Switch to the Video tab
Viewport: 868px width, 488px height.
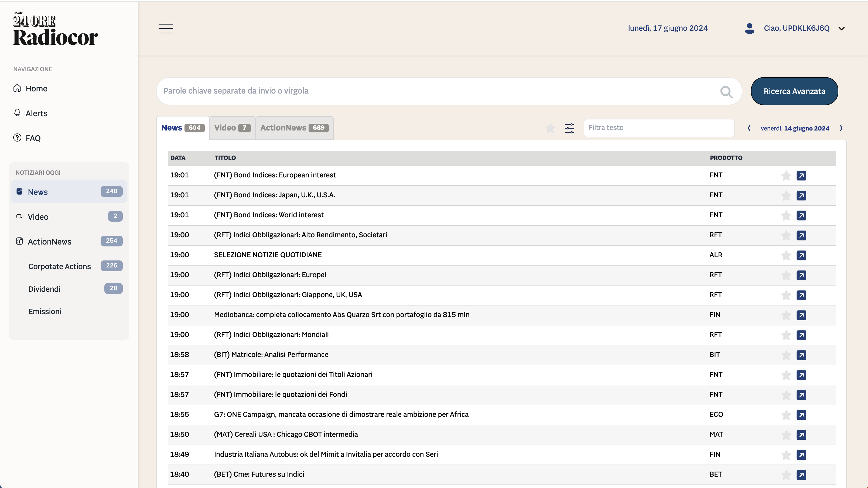232,128
